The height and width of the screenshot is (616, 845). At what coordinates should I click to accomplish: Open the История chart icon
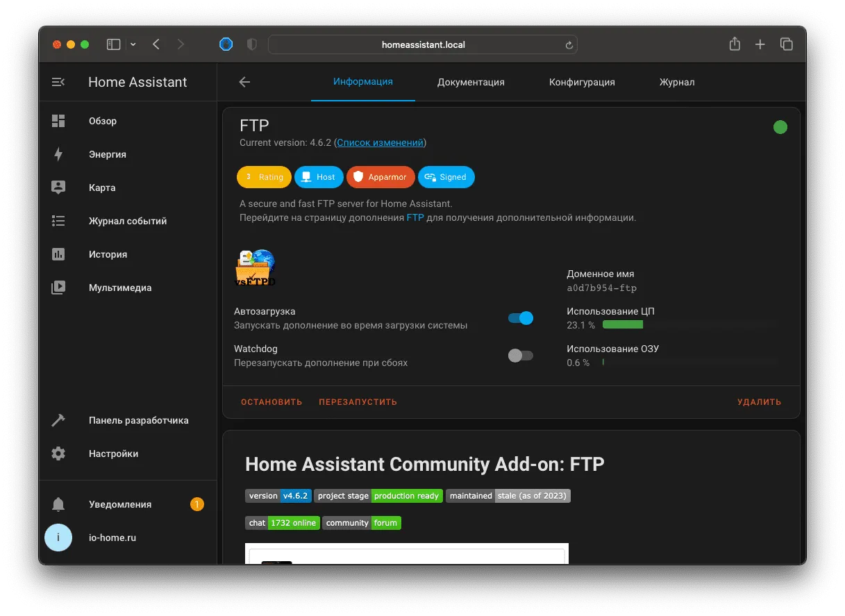[58, 254]
